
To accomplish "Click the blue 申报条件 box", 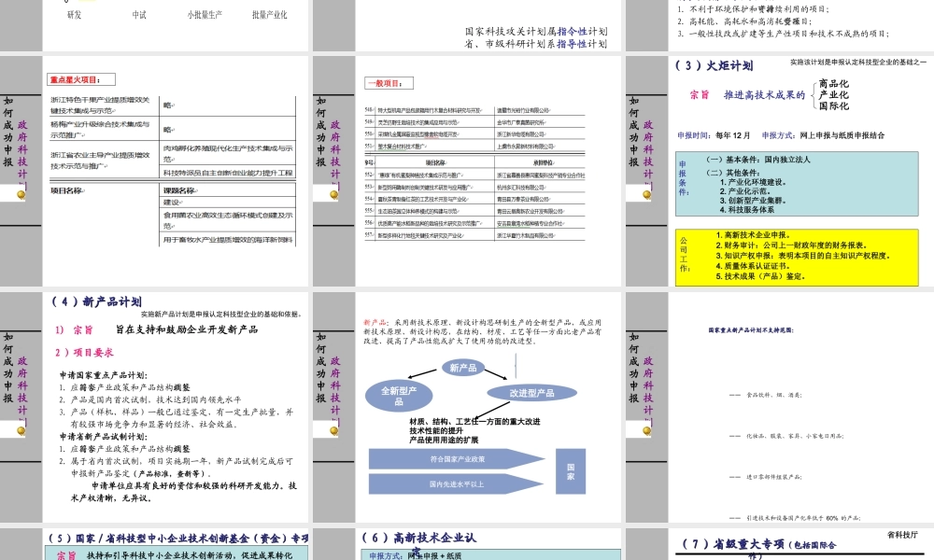I will (797, 184).
